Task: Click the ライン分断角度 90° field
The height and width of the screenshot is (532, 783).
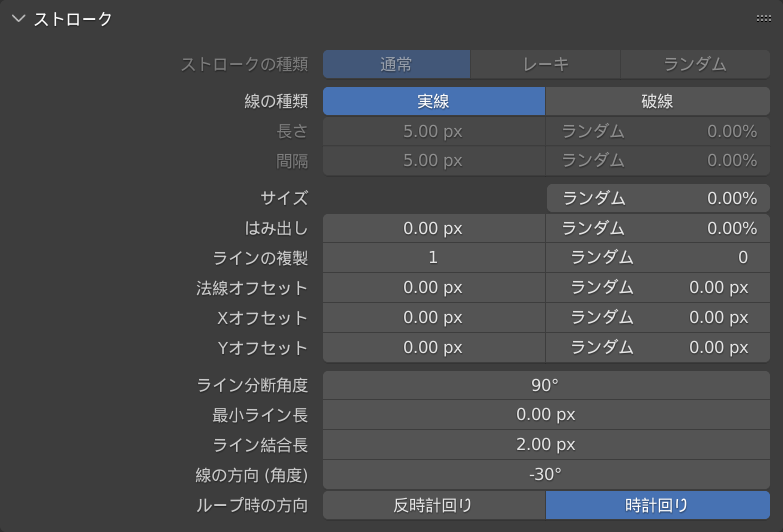Action: (x=545, y=385)
